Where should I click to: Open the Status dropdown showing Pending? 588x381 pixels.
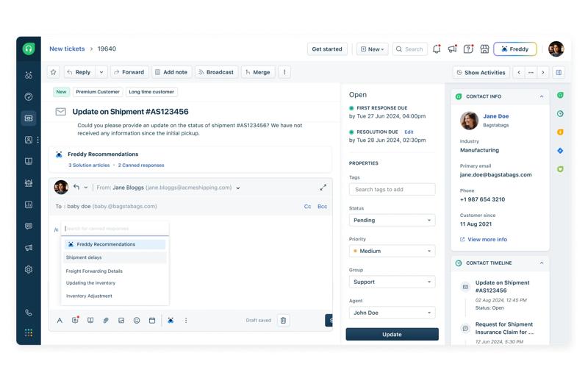pyautogui.click(x=392, y=220)
